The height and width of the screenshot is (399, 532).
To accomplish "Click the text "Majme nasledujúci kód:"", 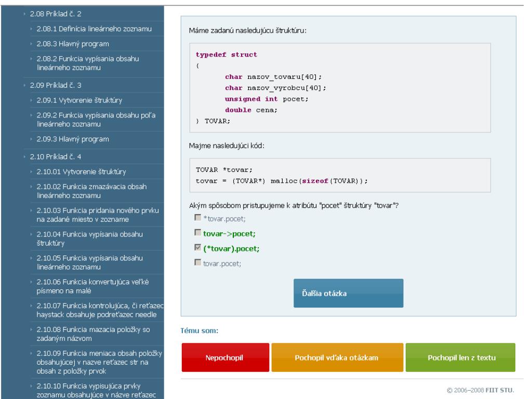I will (227, 146).
